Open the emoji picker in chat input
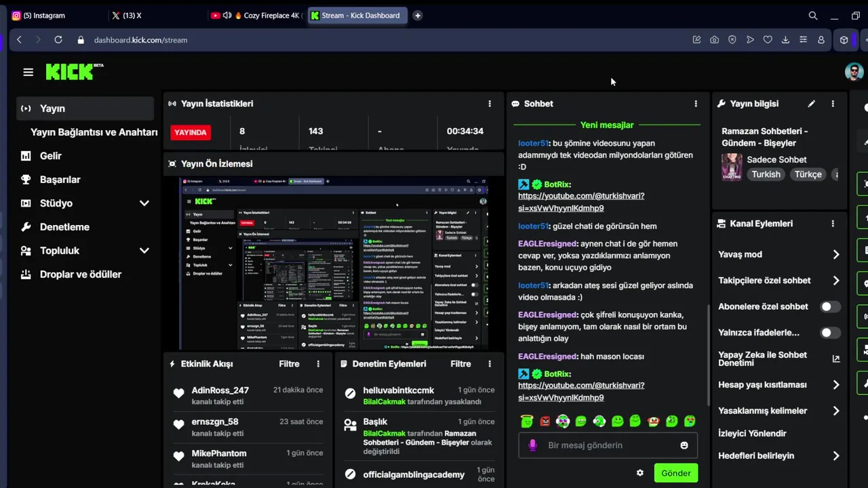Image resolution: width=868 pixels, height=488 pixels. (x=684, y=445)
